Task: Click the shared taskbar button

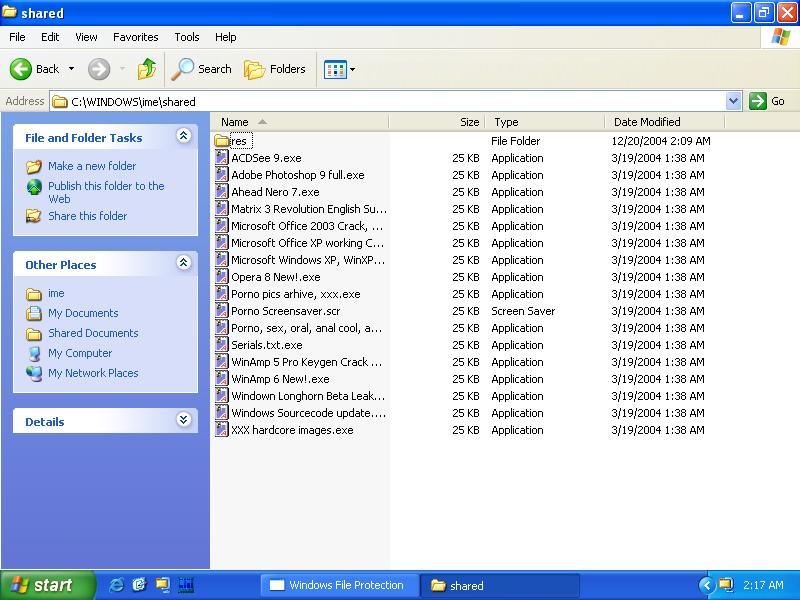Action: pos(499,585)
